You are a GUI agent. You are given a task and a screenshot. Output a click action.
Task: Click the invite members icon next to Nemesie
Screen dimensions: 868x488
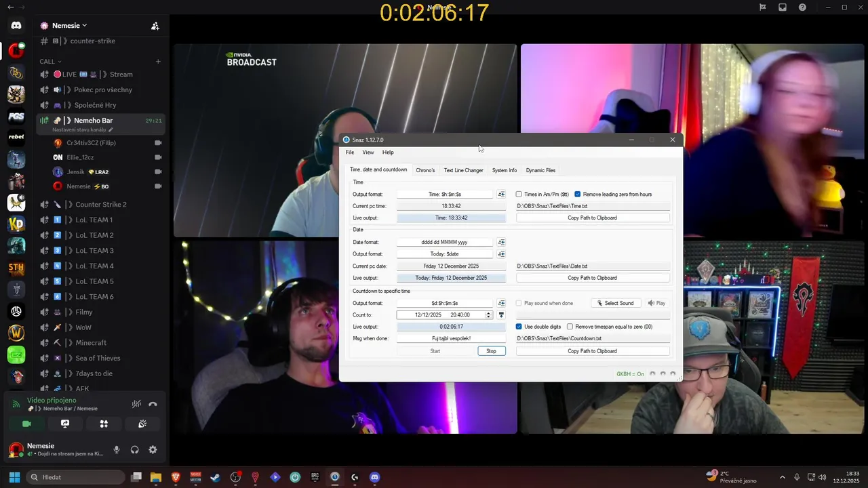(x=155, y=26)
